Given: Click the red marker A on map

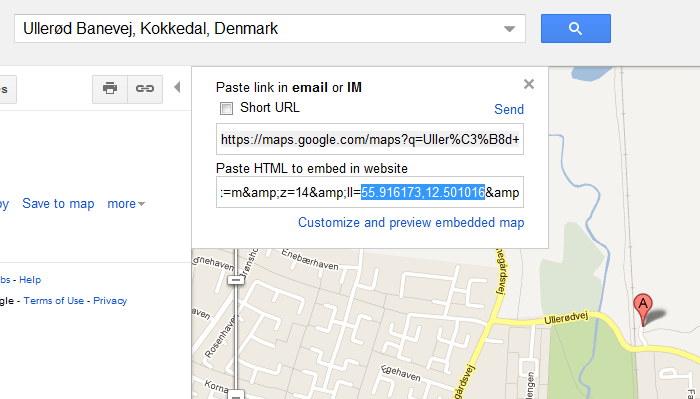Looking at the screenshot, I should (643, 309).
